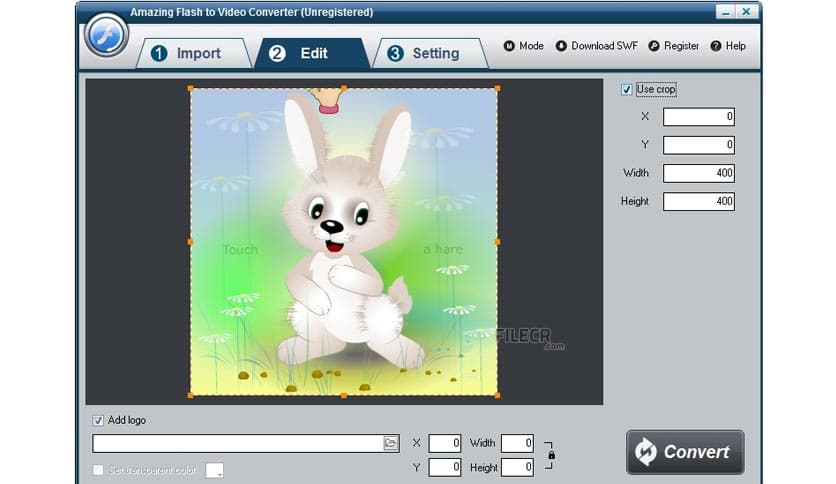The width and height of the screenshot is (836, 484).
Task: Uncheck the Add logo checkbox
Action: [98, 421]
